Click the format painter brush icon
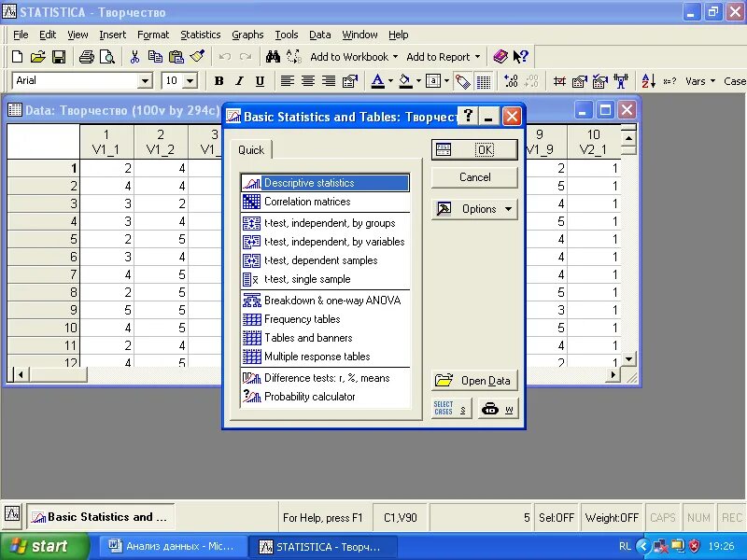Viewport: 747px width, 560px height. (x=197, y=57)
